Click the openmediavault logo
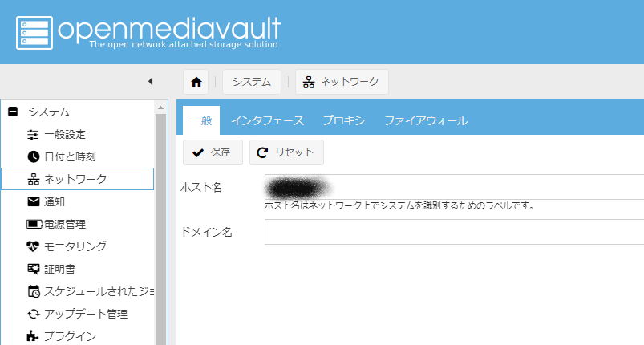 (148, 33)
